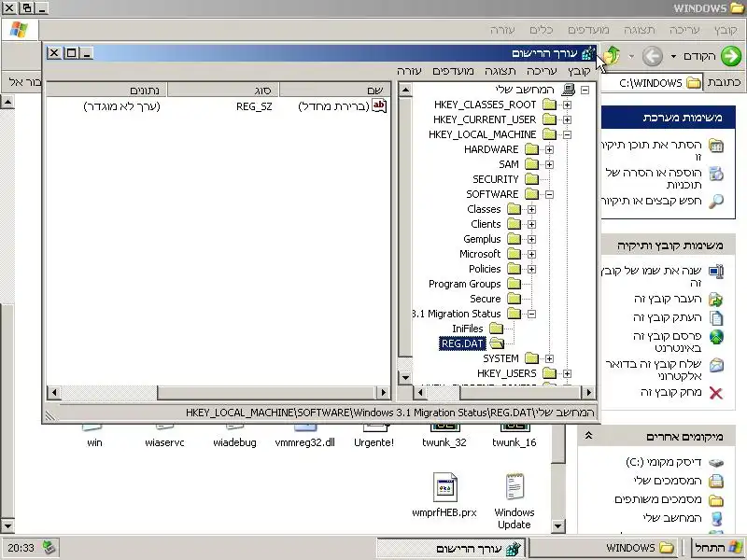The height and width of the screenshot is (560, 747).
Task: Expand the HARDWARE key
Action: (x=549, y=149)
